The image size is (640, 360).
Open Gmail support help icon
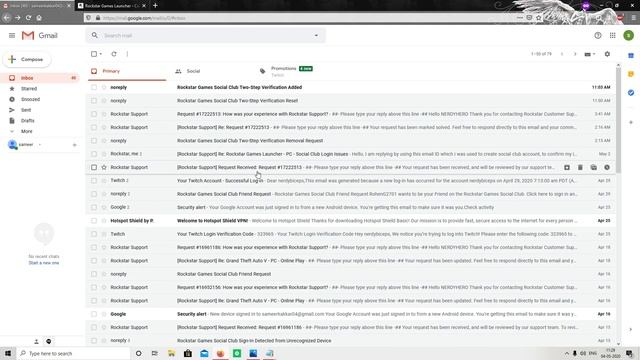(x=598, y=36)
